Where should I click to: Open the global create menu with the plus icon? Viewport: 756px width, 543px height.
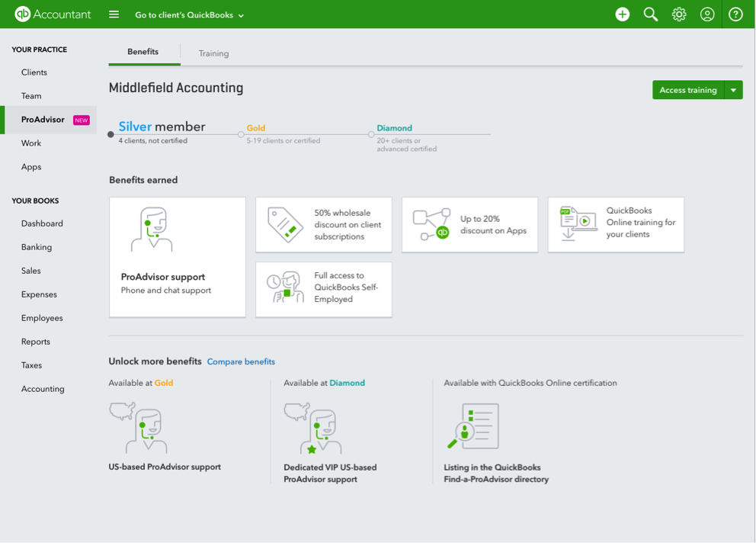coord(622,14)
